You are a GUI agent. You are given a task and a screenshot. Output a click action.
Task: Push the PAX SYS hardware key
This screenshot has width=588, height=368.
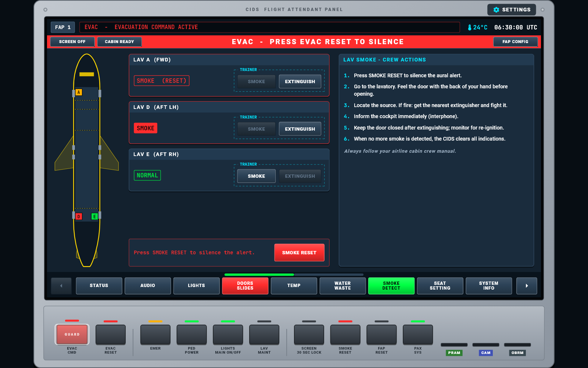pos(418,335)
